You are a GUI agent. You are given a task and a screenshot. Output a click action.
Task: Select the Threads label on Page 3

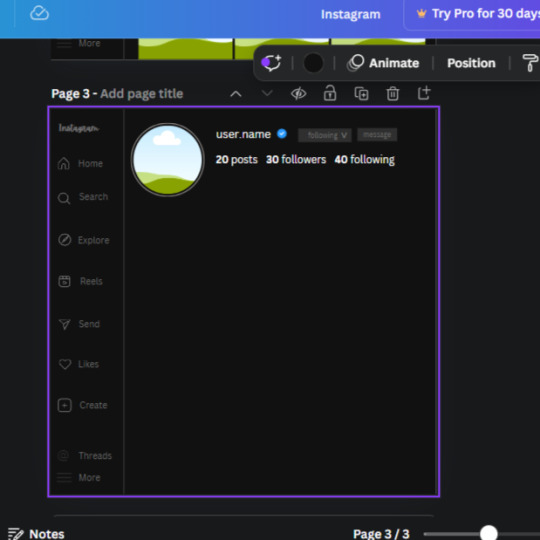95,456
